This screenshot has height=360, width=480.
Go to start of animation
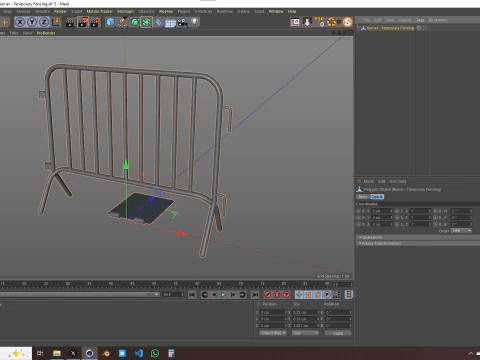192,295
